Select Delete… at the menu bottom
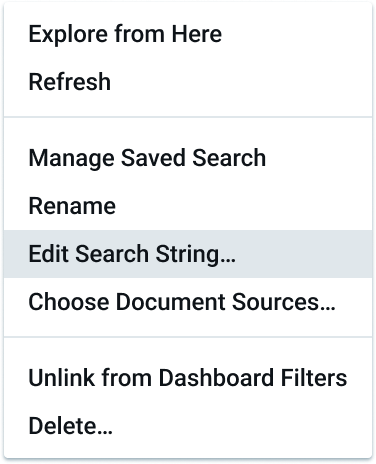The height and width of the screenshot is (464, 376). click(x=188, y=426)
